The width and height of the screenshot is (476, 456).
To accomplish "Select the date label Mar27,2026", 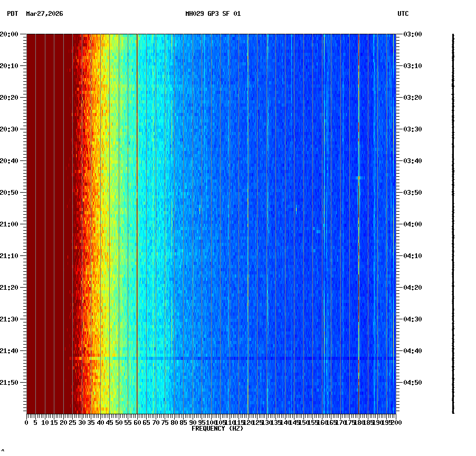I will (x=44, y=15).
